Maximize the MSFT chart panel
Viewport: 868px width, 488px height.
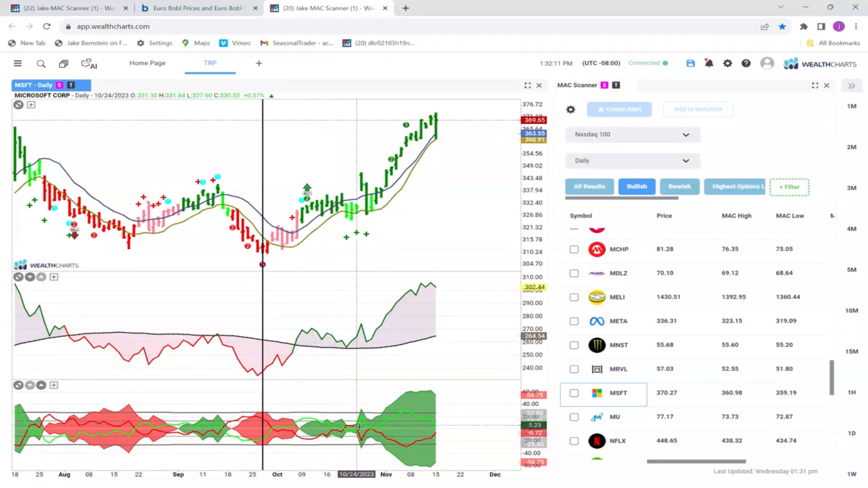point(528,85)
